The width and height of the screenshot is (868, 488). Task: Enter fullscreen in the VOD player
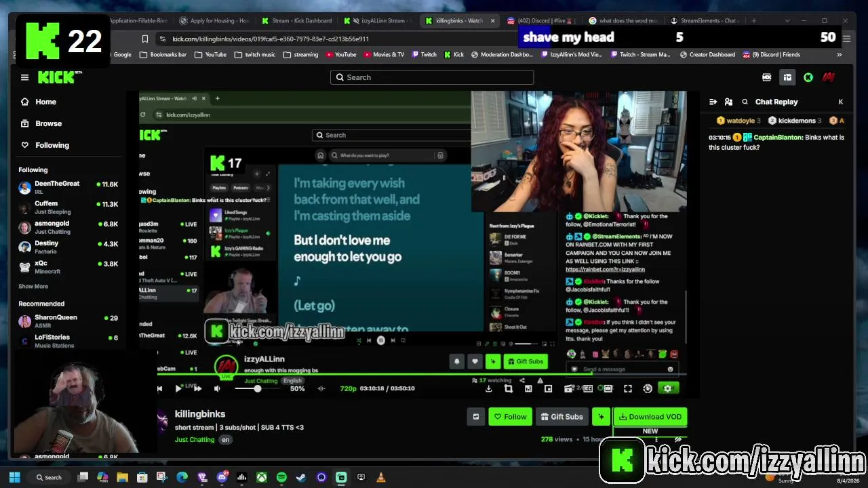click(628, 388)
